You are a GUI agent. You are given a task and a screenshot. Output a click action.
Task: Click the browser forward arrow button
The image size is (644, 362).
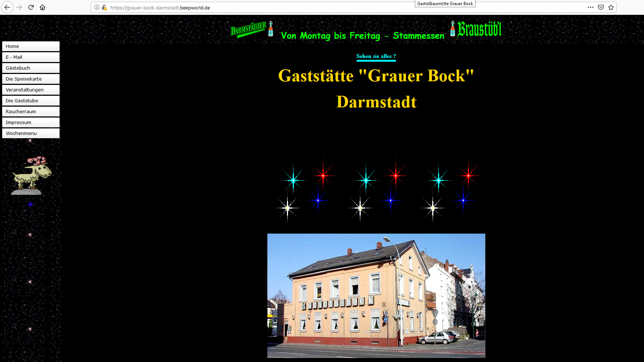pyautogui.click(x=20, y=7)
